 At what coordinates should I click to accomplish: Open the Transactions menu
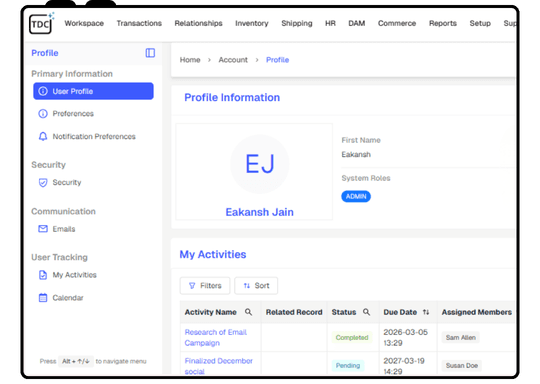[139, 23]
